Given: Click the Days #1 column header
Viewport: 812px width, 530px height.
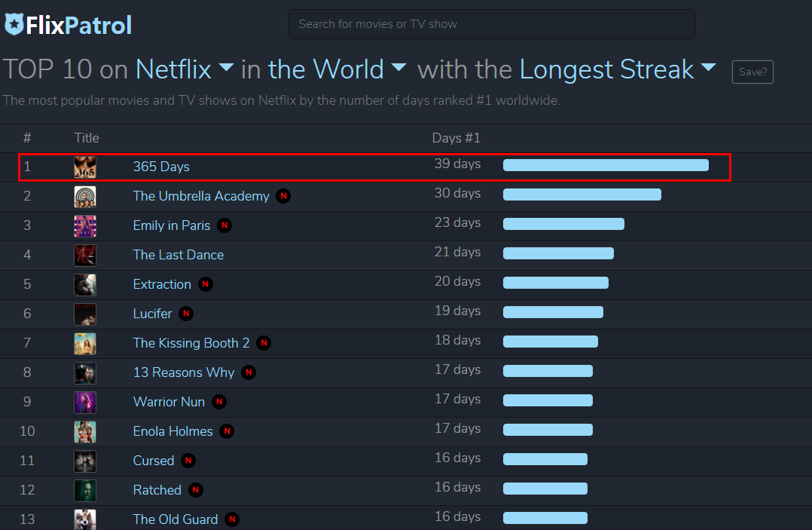Looking at the screenshot, I should pyautogui.click(x=456, y=138).
